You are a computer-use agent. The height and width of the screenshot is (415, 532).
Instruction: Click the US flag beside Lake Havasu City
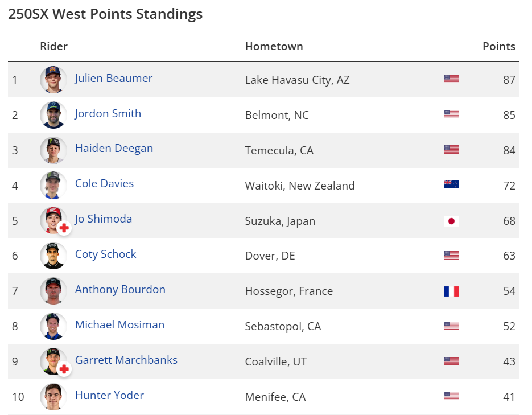pyautogui.click(x=451, y=79)
